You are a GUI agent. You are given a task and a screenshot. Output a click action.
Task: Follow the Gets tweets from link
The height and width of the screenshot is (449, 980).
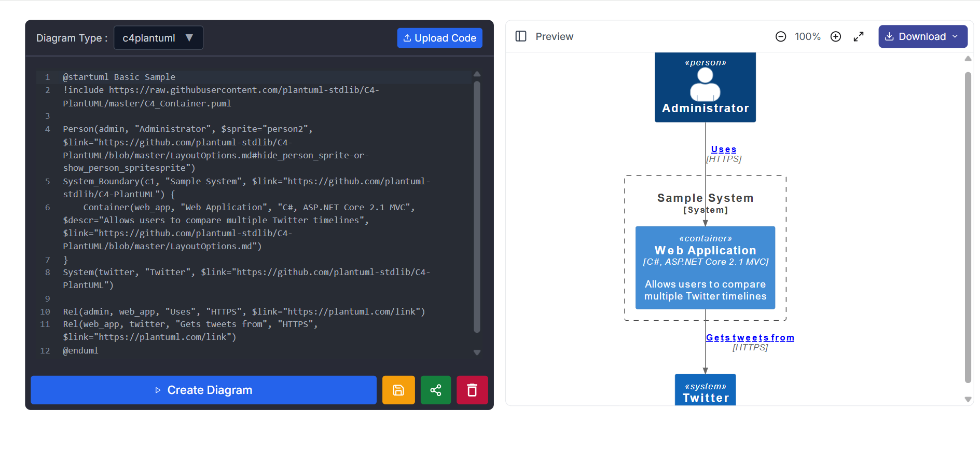pyautogui.click(x=750, y=338)
